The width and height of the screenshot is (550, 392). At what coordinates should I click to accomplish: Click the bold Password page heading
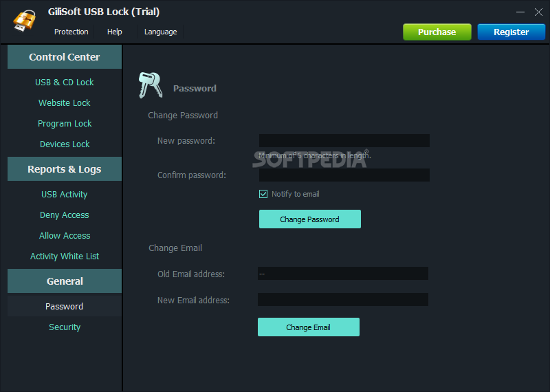pos(195,89)
